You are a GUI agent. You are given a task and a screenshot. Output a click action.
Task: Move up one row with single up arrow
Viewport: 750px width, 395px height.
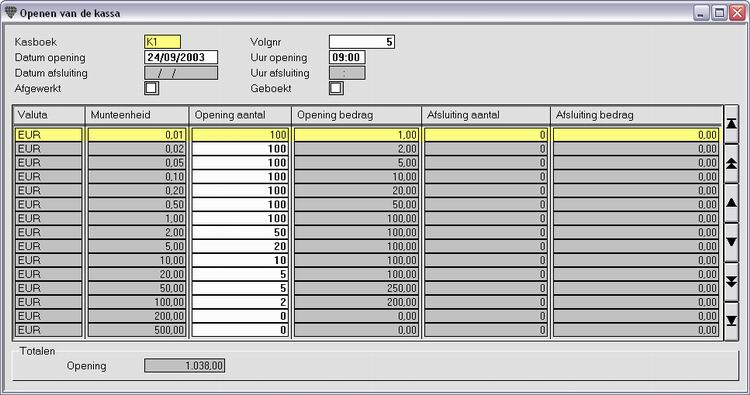pos(731,203)
